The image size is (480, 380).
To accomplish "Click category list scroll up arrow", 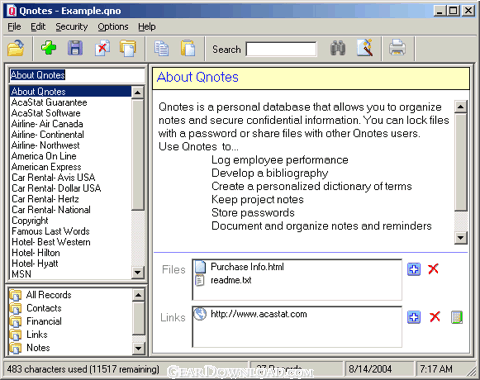I will click(x=139, y=295).
